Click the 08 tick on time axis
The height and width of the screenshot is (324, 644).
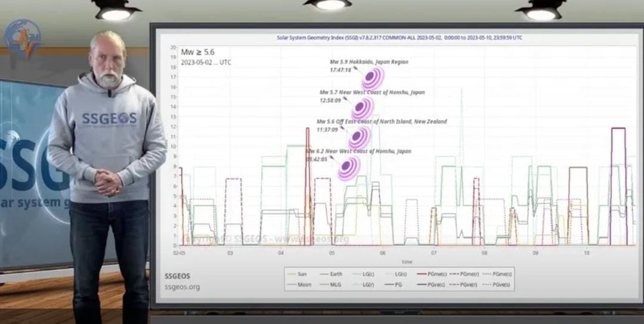click(485, 253)
